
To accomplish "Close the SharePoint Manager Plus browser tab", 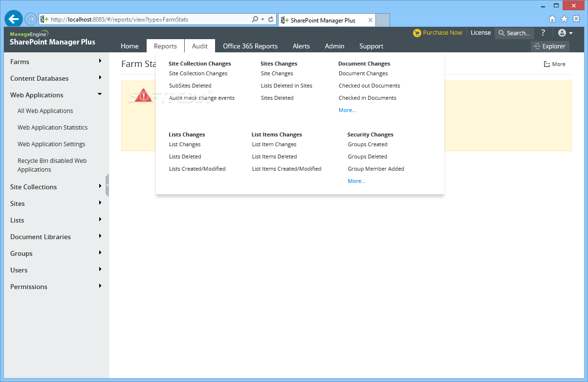I will point(370,20).
